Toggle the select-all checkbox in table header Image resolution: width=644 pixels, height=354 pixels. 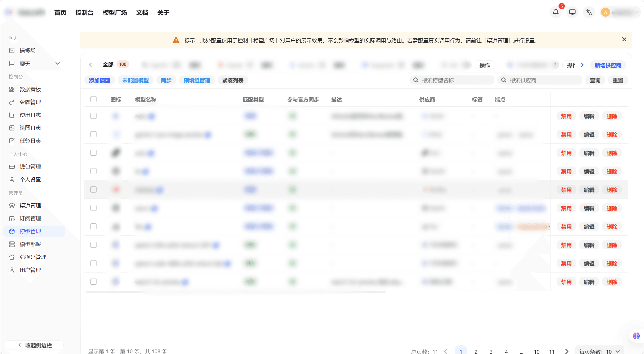(93, 99)
